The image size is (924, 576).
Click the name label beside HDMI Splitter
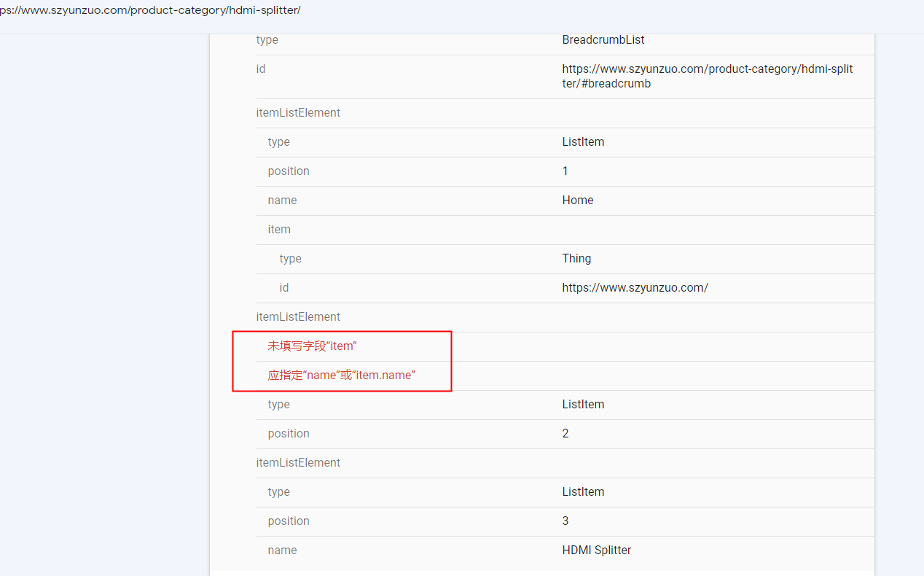(282, 550)
